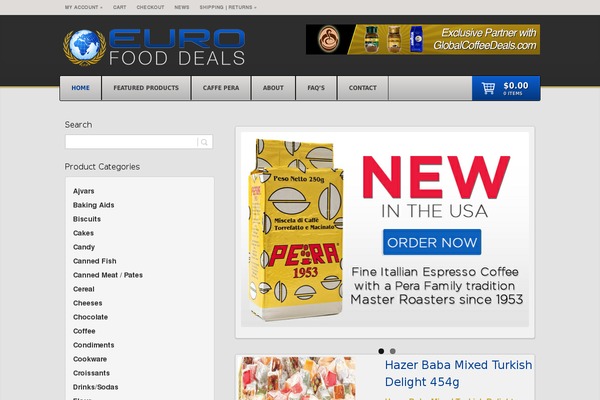Open the Contact nav item
Image resolution: width=600 pixels, height=400 pixels.
tap(363, 88)
